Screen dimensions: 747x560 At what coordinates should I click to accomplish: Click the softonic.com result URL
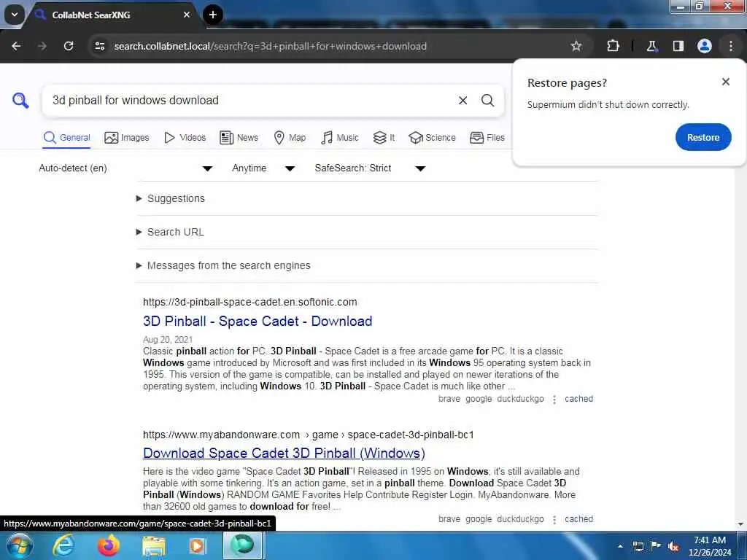249,302
